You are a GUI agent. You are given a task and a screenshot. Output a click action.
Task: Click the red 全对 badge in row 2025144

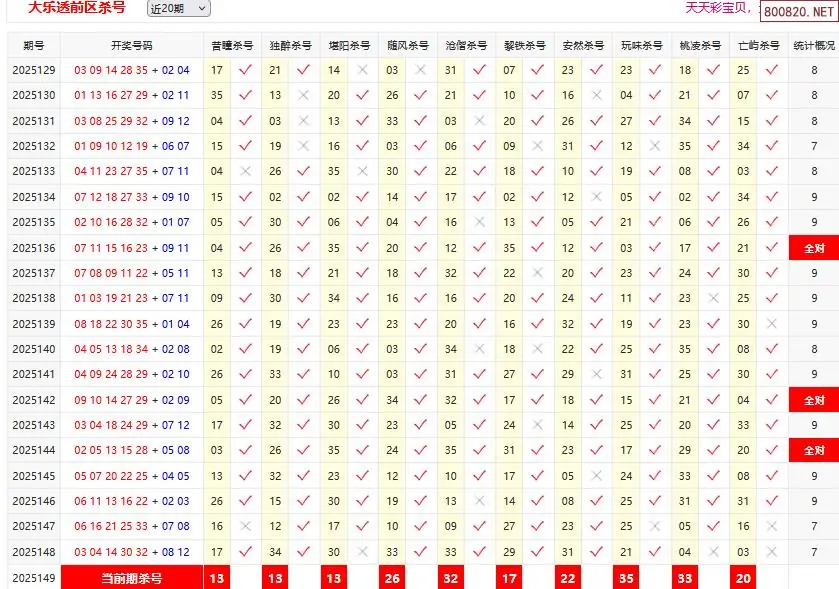coord(814,451)
